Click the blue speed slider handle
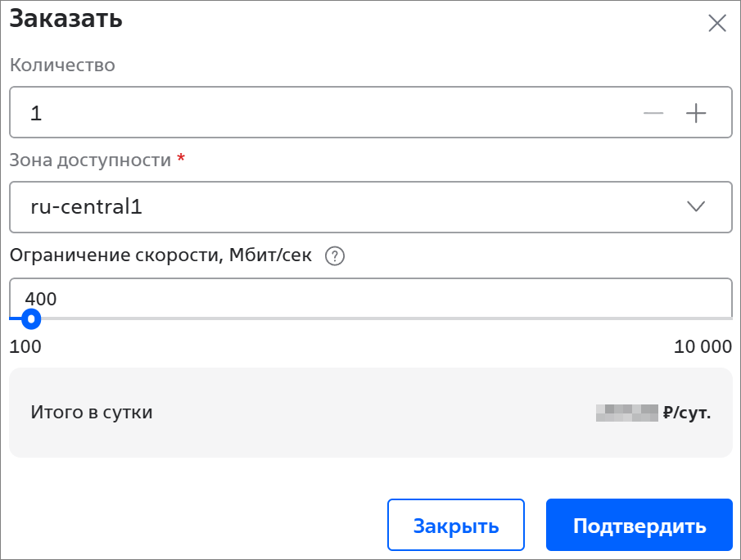The image size is (741, 560). [31, 318]
